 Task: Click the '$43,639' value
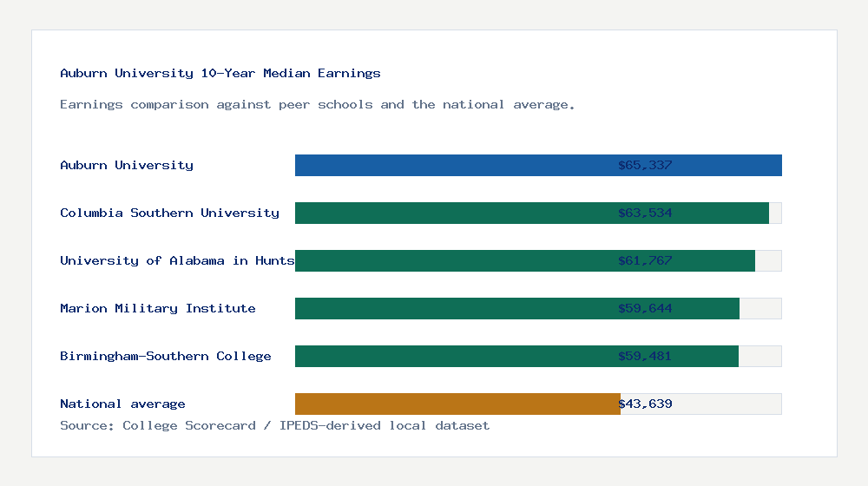coord(645,404)
